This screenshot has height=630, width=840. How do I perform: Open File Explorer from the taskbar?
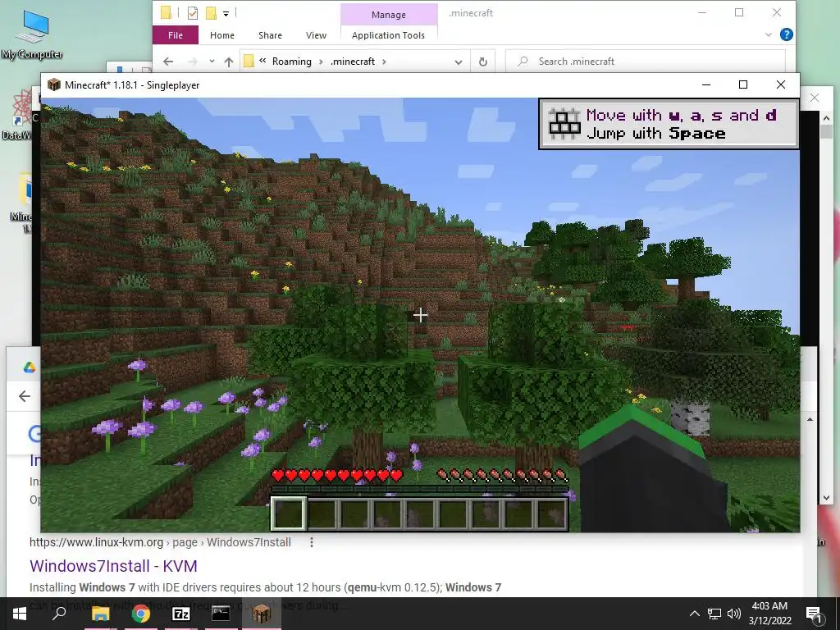[x=100, y=614]
